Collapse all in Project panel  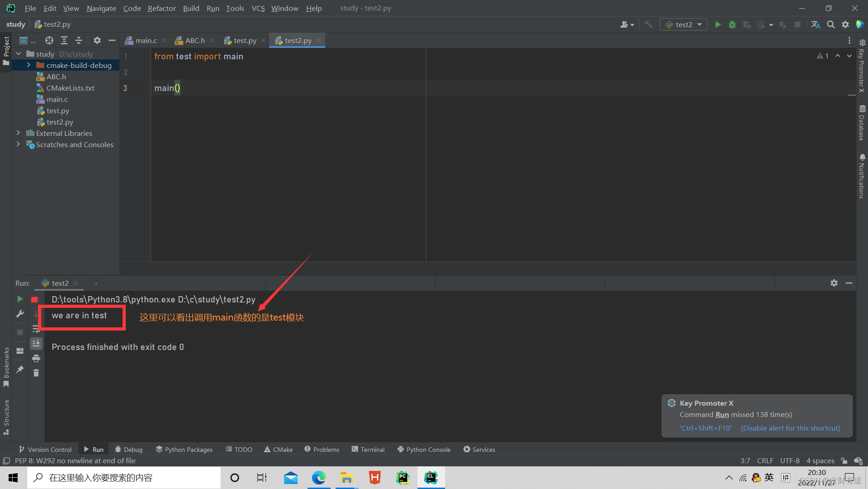tap(79, 40)
